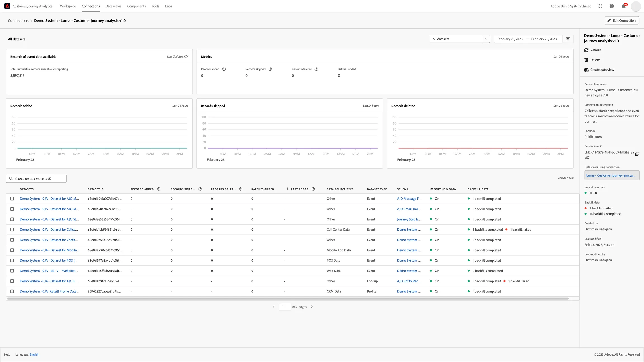The image size is (644, 362).
Task: Open the Workspace tab
Action: (68, 6)
